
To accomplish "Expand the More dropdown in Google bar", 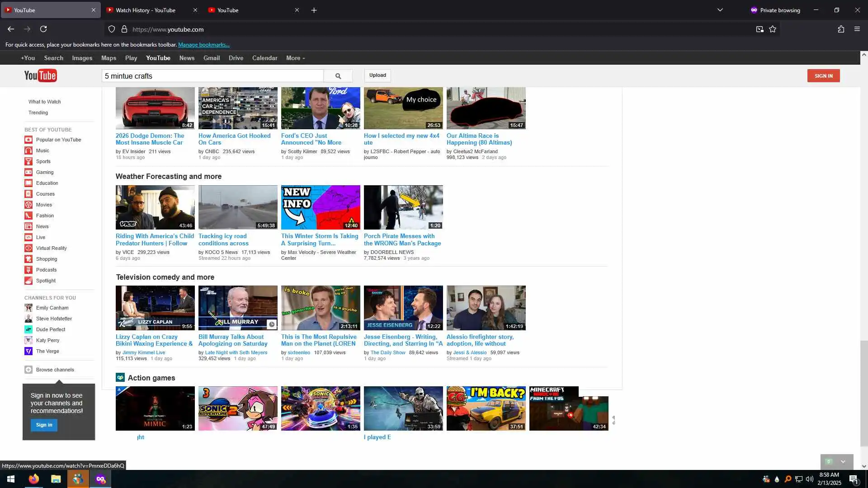I will pos(295,58).
